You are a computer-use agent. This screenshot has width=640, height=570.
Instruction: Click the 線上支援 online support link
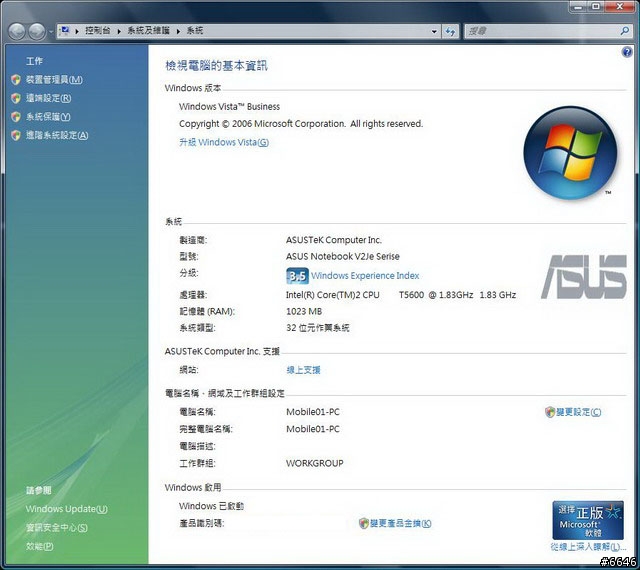point(303,370)
